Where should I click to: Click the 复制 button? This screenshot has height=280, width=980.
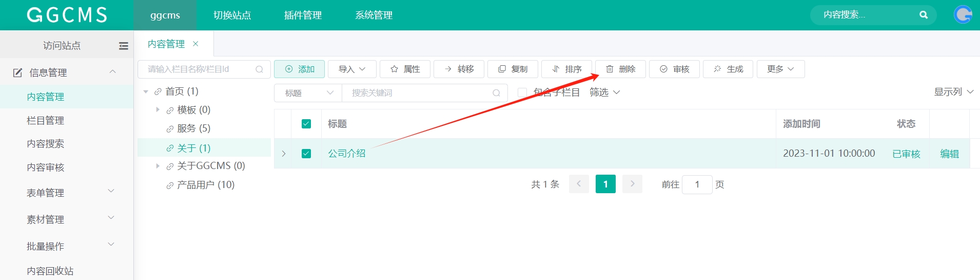[x=513, y=69]
